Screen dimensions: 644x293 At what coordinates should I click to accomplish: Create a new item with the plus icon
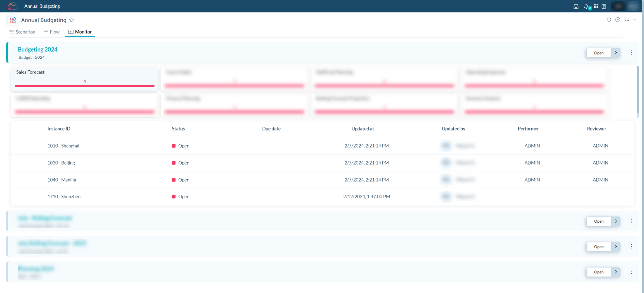(x=618, y=20)
